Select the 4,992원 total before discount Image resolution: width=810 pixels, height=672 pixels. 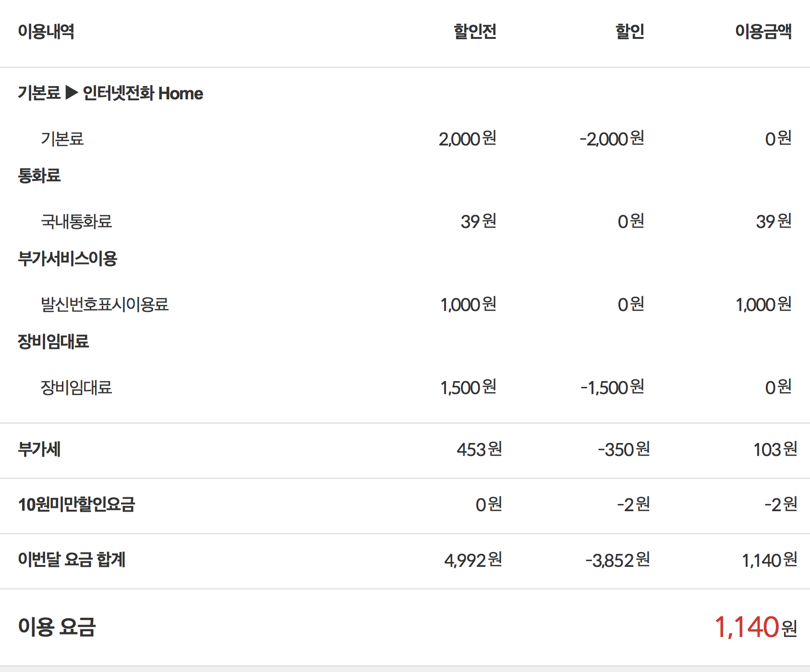(x=473, y=560)
